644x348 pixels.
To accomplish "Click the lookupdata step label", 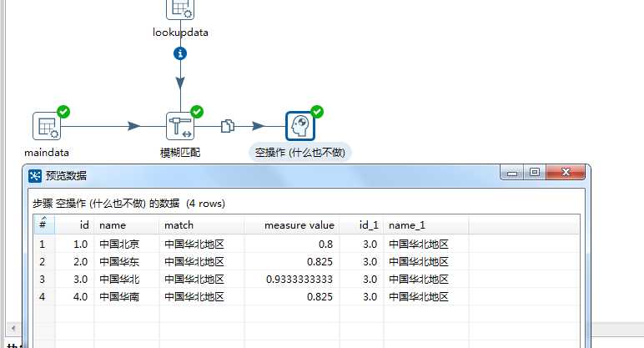I will tap(180, 33).
